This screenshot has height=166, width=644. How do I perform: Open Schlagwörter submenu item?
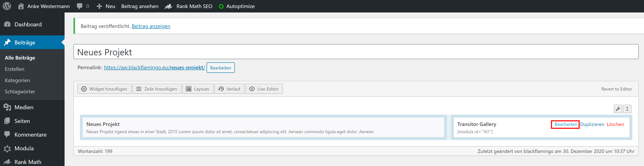coord(20,92)
